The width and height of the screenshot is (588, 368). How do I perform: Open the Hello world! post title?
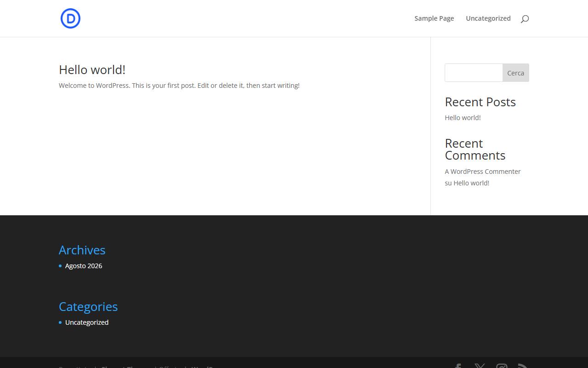coord(92,69)
